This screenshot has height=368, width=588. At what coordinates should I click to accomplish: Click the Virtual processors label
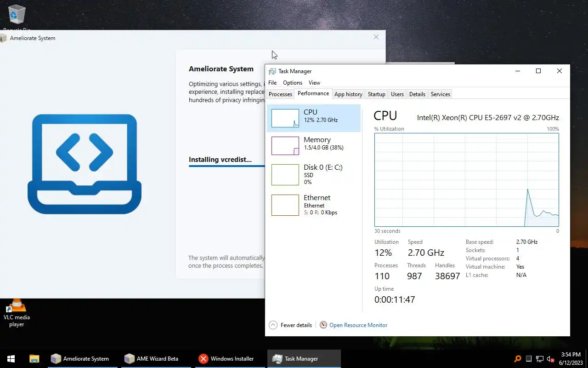[x=487, y=259]
